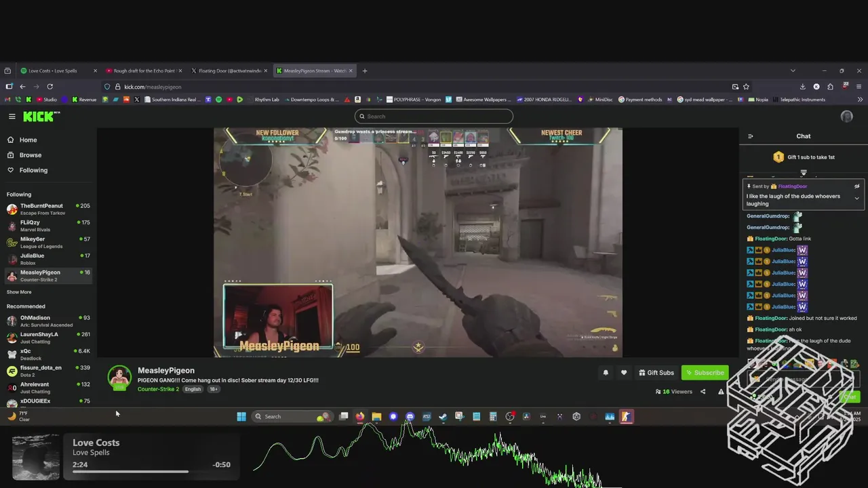Click the 16 Viewers count
Viewport: 868px width, 488px height.
(x=674, y=392)
